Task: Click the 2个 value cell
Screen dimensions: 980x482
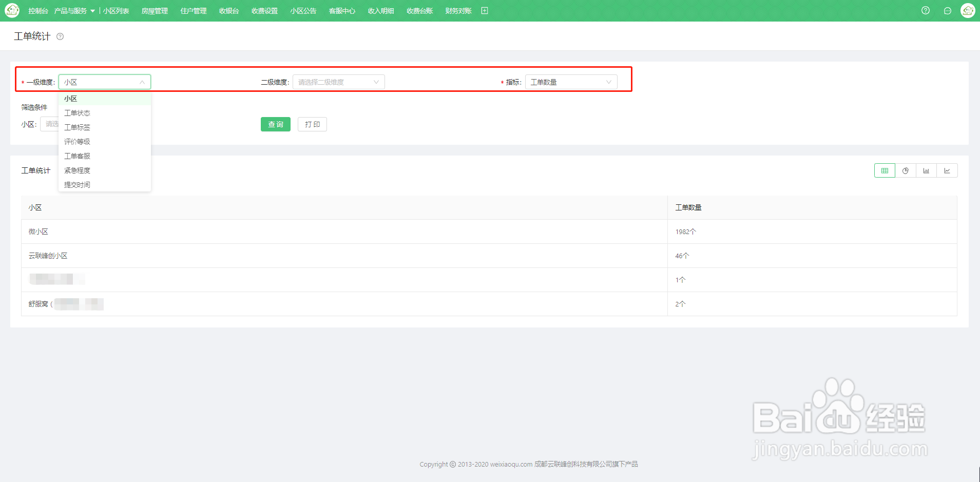Action: tap(812, 304)
